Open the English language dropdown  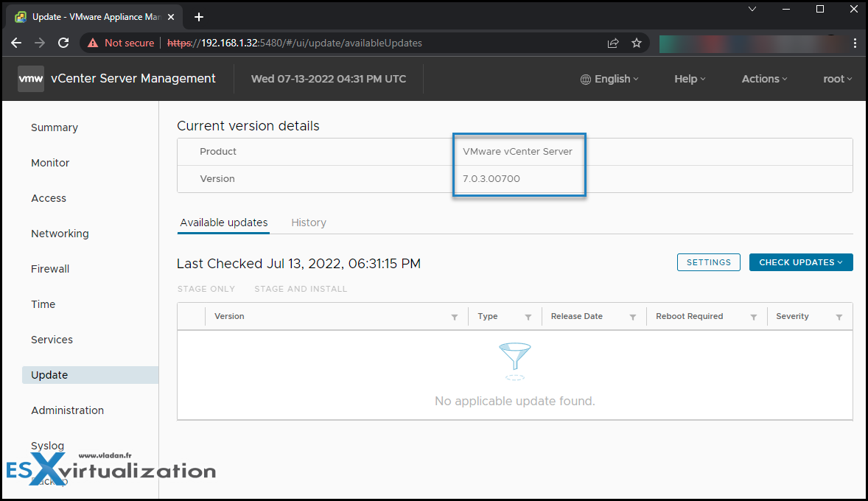point(609,79)
